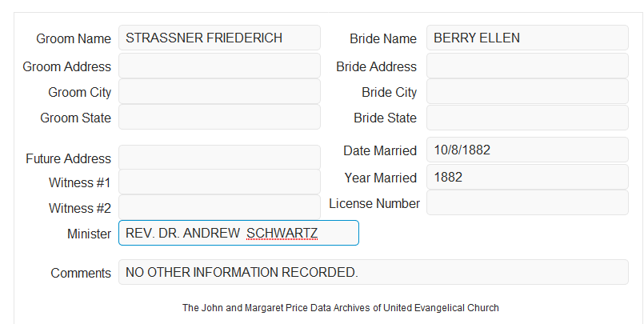This screenshot has height=324, width=644.
Task: Click the Groom Name input field
Action: pos(219,38)
